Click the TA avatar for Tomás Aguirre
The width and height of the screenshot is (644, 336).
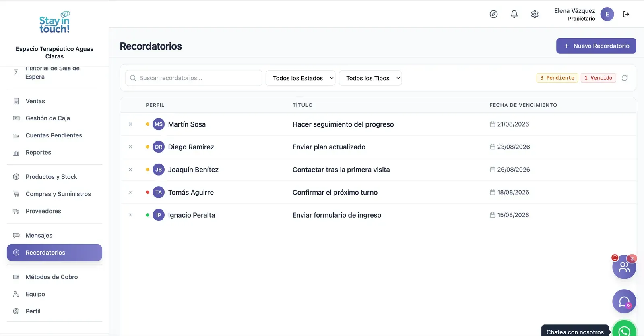click(159, 192)
